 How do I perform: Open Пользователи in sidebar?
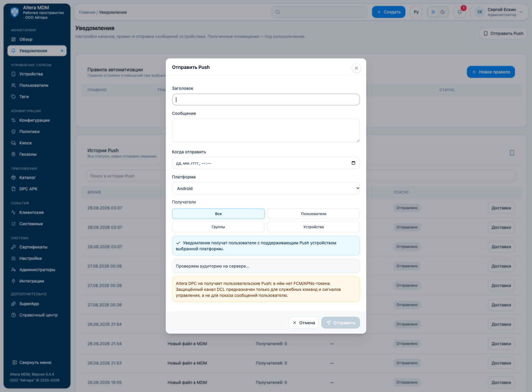[x=37, y=85]
